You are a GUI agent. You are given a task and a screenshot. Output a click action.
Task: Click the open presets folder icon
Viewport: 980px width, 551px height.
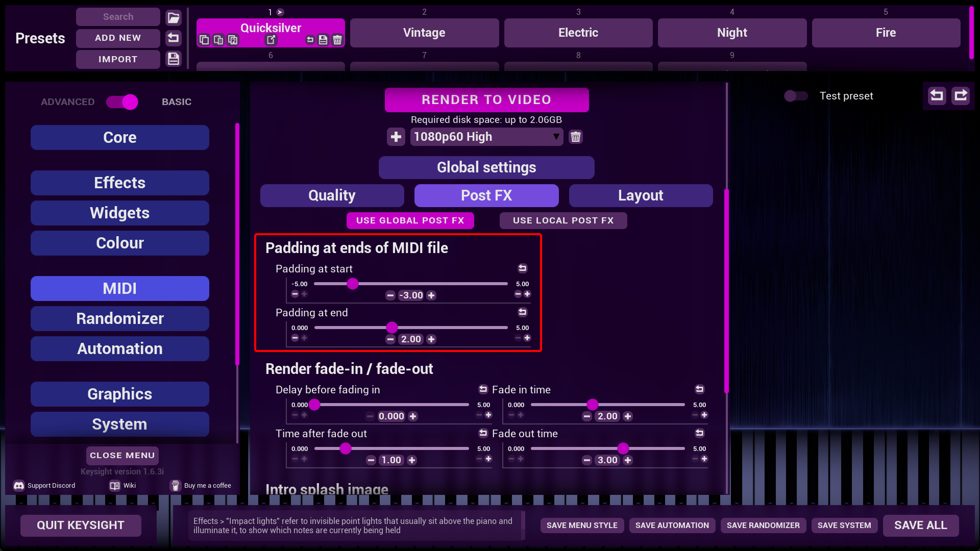174,17
